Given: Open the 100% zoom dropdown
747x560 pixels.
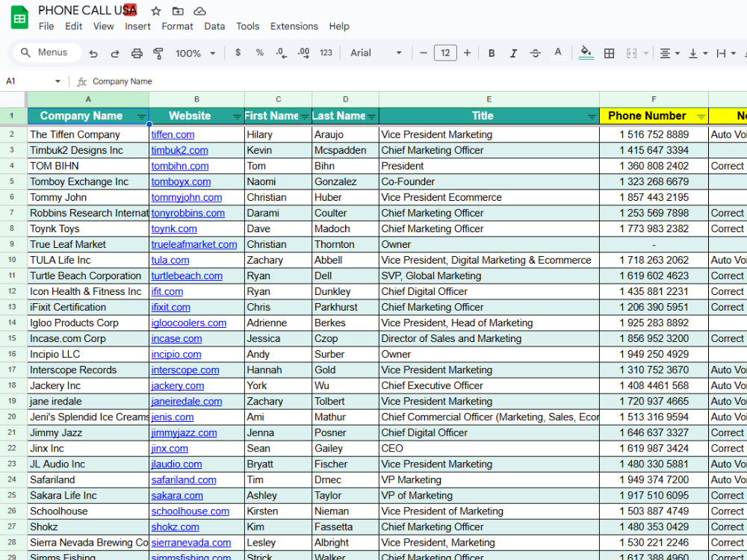Looking at the screenshot, I should click(x=195, y=53).
